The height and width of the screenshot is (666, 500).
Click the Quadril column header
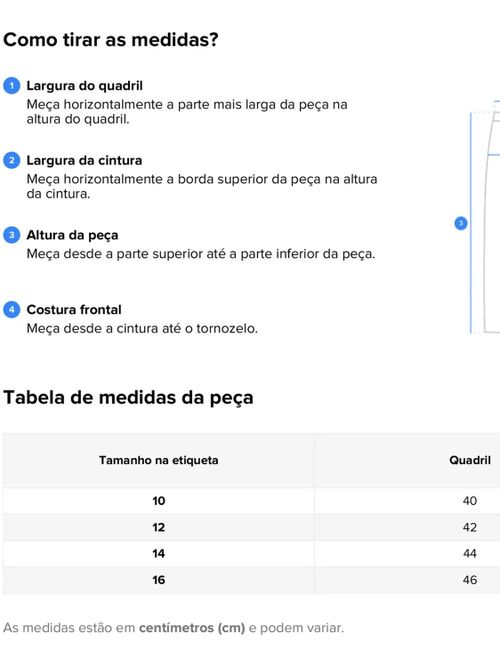coord(469,460)
